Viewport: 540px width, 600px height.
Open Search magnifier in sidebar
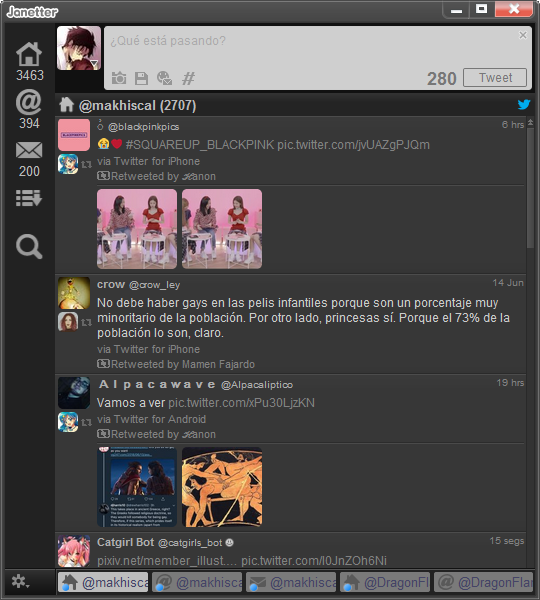pos(29,246)
